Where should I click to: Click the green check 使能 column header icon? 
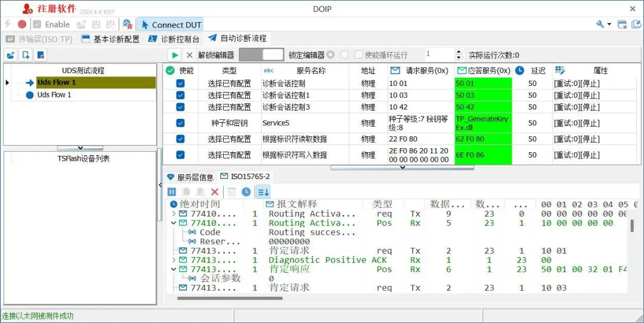coord(170,70)
